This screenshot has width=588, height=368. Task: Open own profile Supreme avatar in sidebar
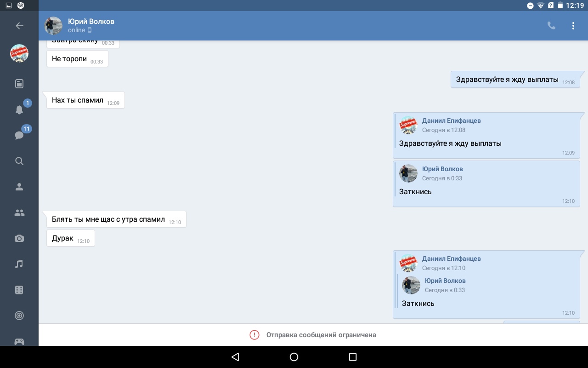[19, 54]
